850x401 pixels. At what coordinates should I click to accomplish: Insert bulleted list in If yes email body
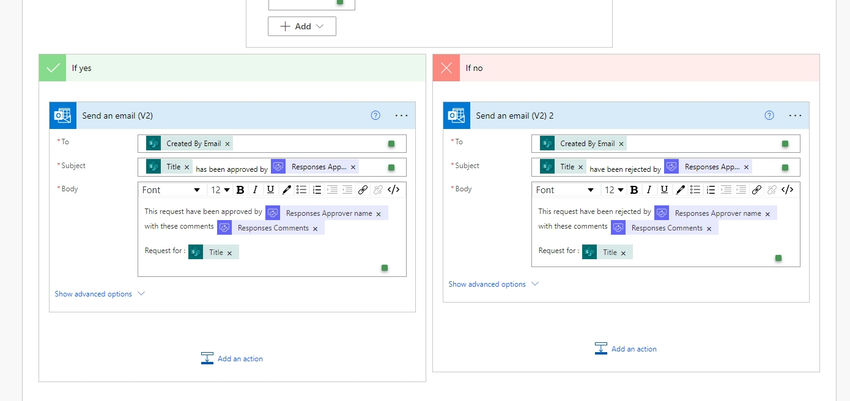point(301,190)
